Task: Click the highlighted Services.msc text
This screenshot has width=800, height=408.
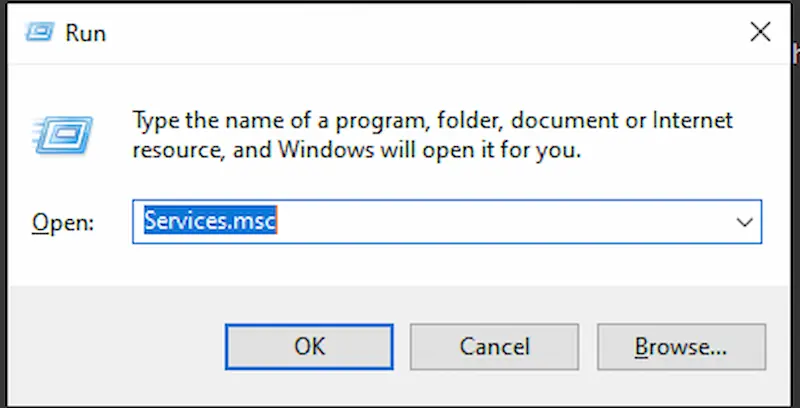Action: (210, 220)
